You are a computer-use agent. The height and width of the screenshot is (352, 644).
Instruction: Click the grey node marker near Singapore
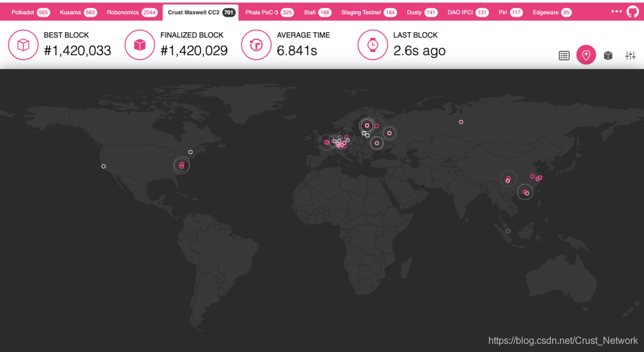coord(508,231)
